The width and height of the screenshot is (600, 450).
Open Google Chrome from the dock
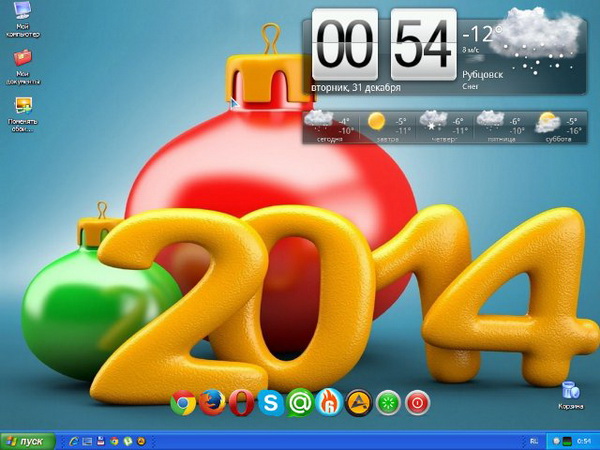tap(183, 403)
